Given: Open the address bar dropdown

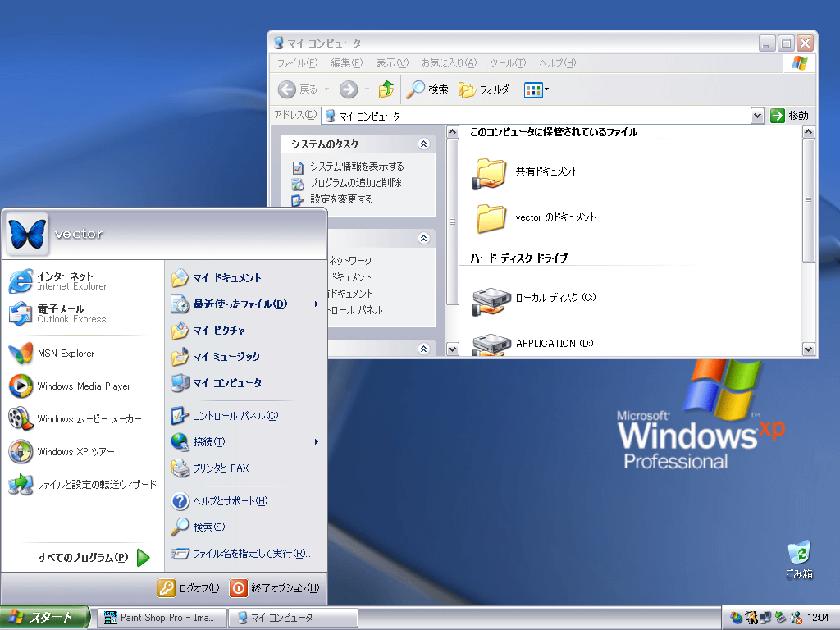Looking at the screenshot, I should (x=757, y=116).
